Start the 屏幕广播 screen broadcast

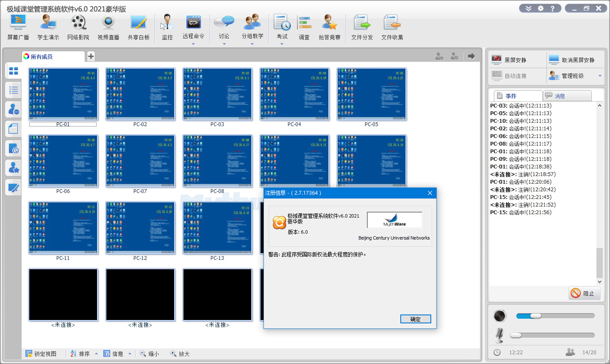pyautogui.click(x=18, y=28)
